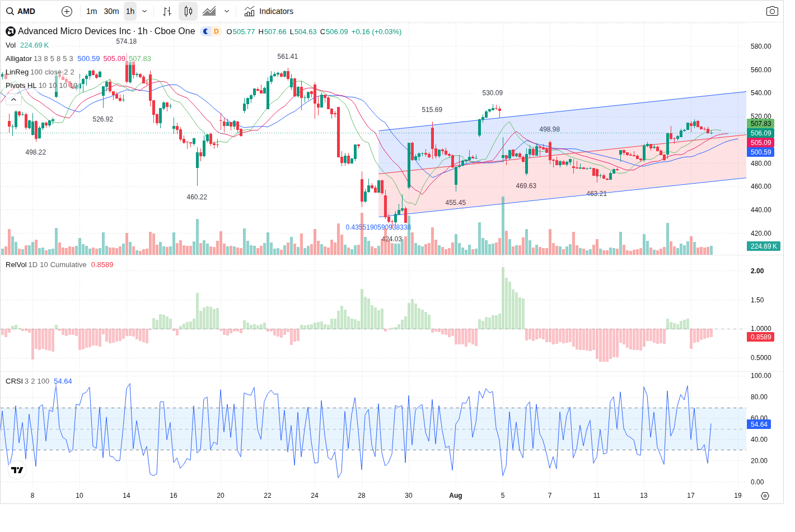The height and width of the screenshot is (532, 795).
Task: Click the 561.41 pivot high label
Action: (x=288, y=57)
